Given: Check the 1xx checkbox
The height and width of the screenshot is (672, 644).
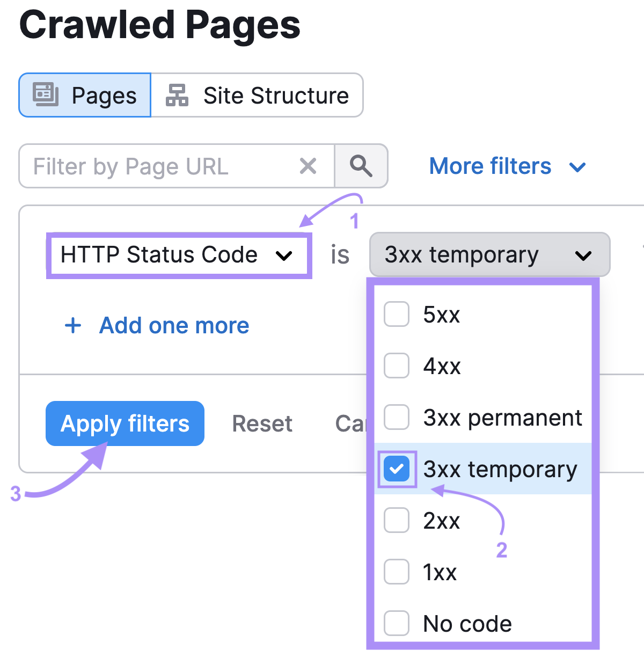Looking at the screenshot, I should click(396, 572).
